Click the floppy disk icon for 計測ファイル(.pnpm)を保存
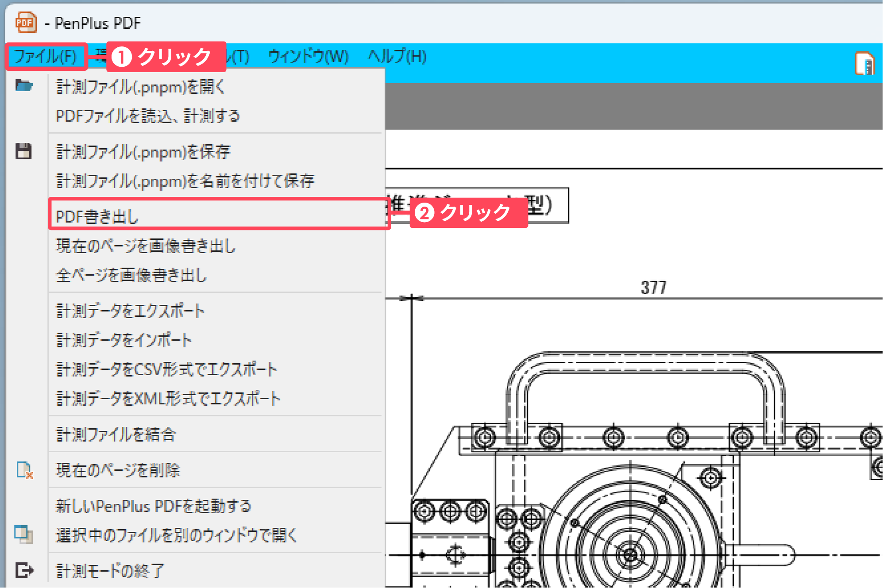Viewport: 883px width, 588px height. pyautogui.click(x=23, y=151)
